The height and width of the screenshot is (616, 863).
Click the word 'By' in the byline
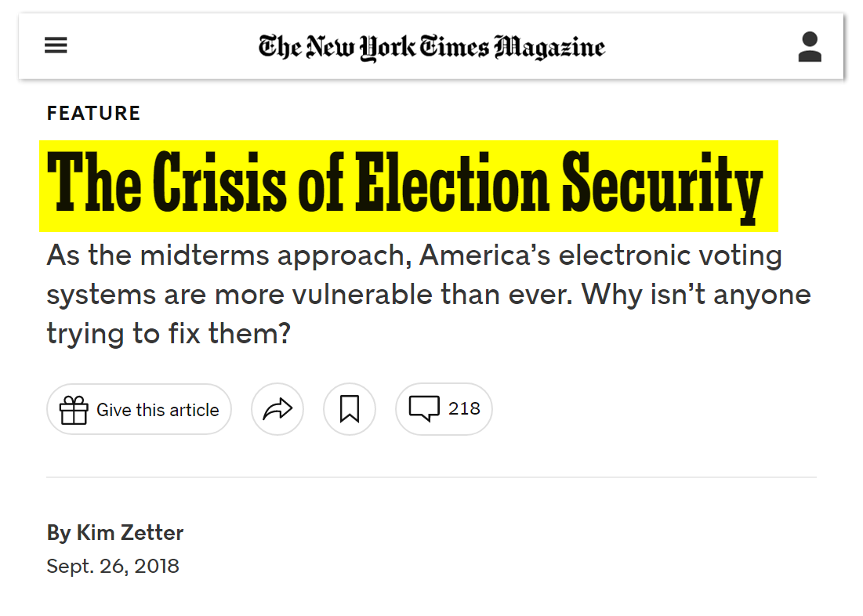point(59,534)
